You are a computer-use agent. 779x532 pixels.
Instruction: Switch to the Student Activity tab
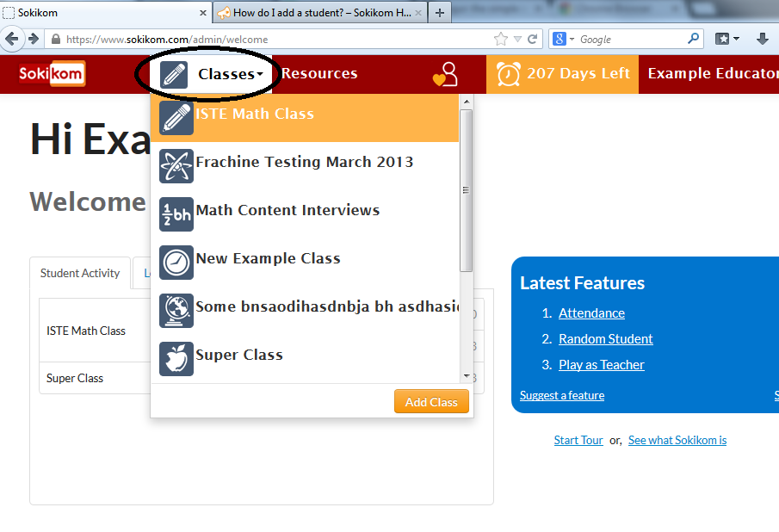coord(80,273)
